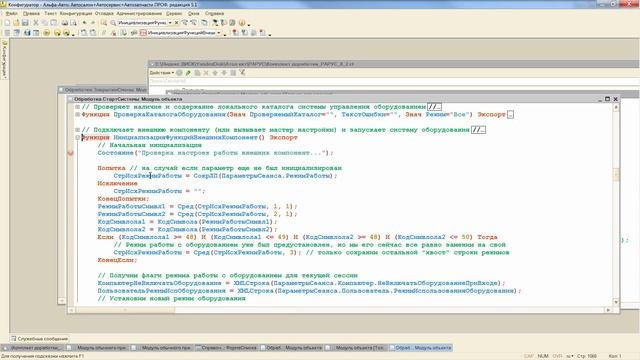Click the ru language indicator in status bar
This screenshot has width=640, height=360.
tap(569, 356)
